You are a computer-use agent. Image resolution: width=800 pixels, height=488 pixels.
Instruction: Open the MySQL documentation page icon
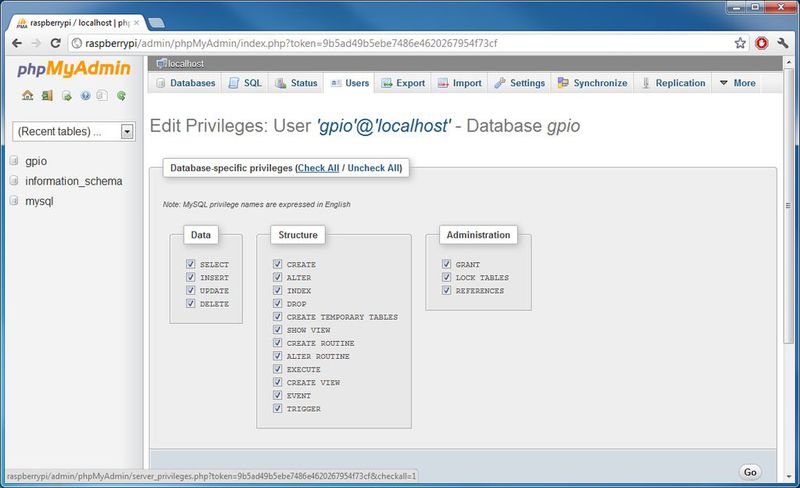click(x=102, y=95)
